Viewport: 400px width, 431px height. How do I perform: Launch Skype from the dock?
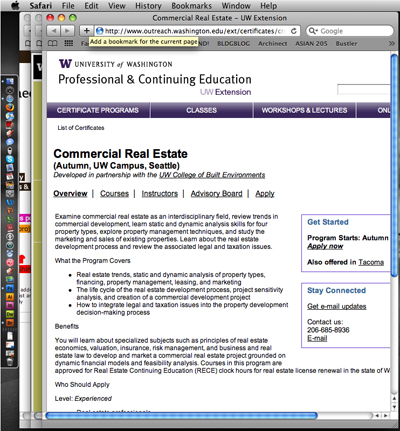point(10,159)
